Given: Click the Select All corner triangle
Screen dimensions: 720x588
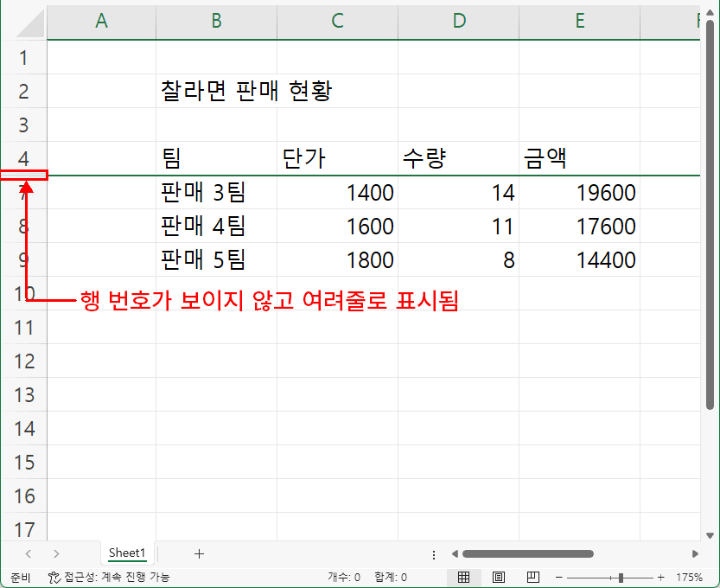Looking at the screenshot, I should coord(30,23).
